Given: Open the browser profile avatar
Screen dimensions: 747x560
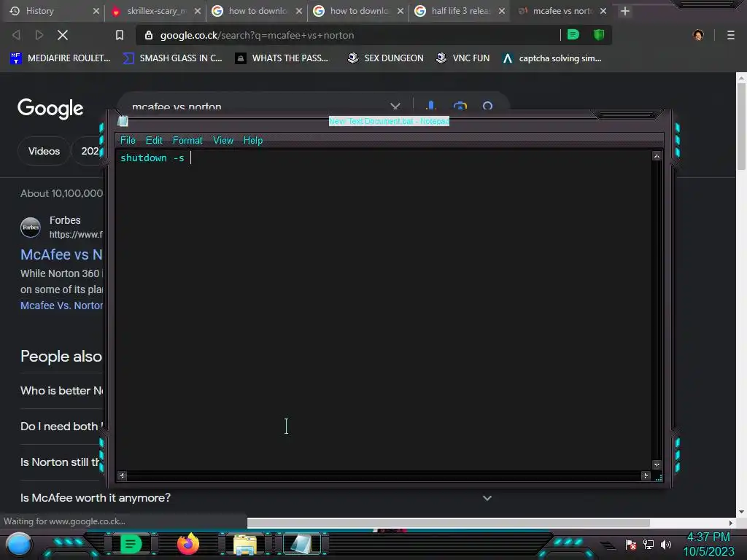Looking at the screenshot, I should click(698, 35).
